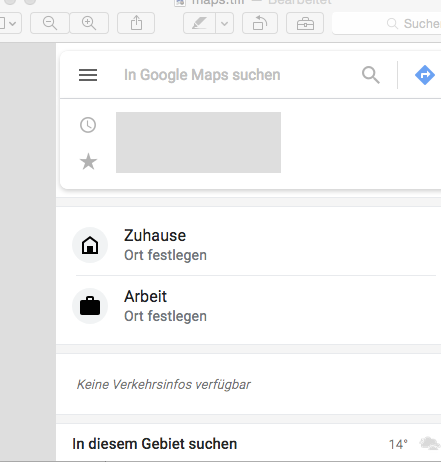
Task: Set the Arbeit location via 'Ort festlegen'
Action: coord(165,316)
